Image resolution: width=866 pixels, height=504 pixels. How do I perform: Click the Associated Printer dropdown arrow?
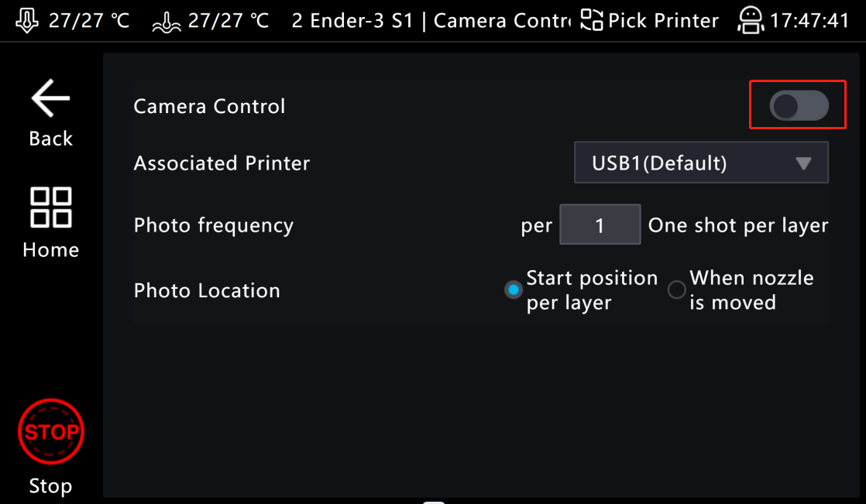[x=803, y=163]
